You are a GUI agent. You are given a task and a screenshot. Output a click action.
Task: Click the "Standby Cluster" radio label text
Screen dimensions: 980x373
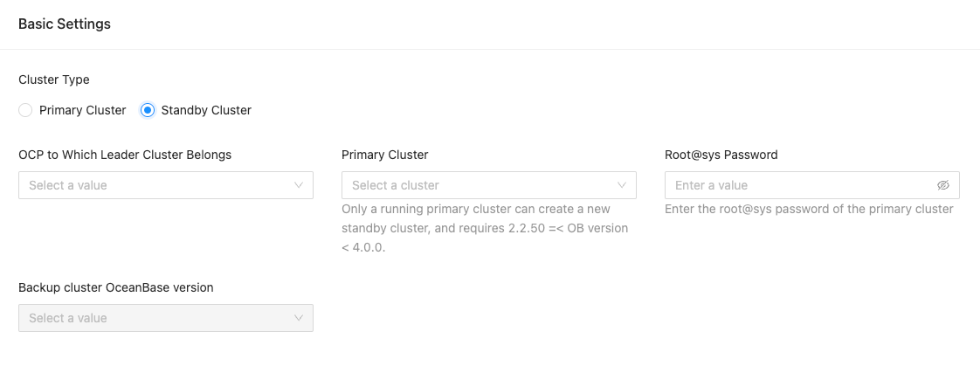tap(206, 110)
